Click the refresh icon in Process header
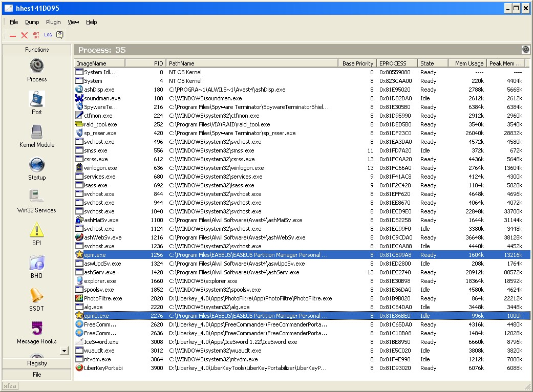 click(525, 50)
